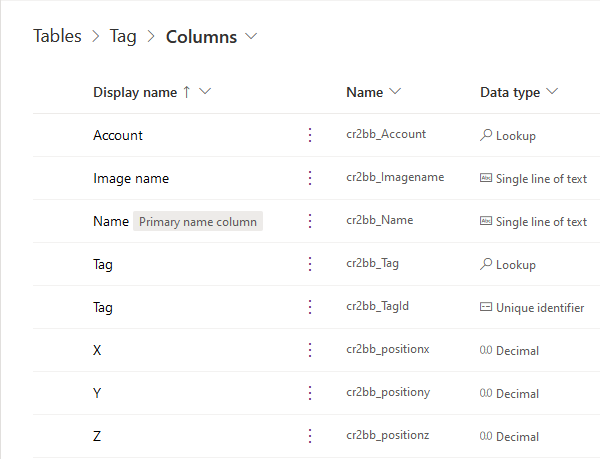Navigate to Tables in the breadcrumb

click(57, 37)
